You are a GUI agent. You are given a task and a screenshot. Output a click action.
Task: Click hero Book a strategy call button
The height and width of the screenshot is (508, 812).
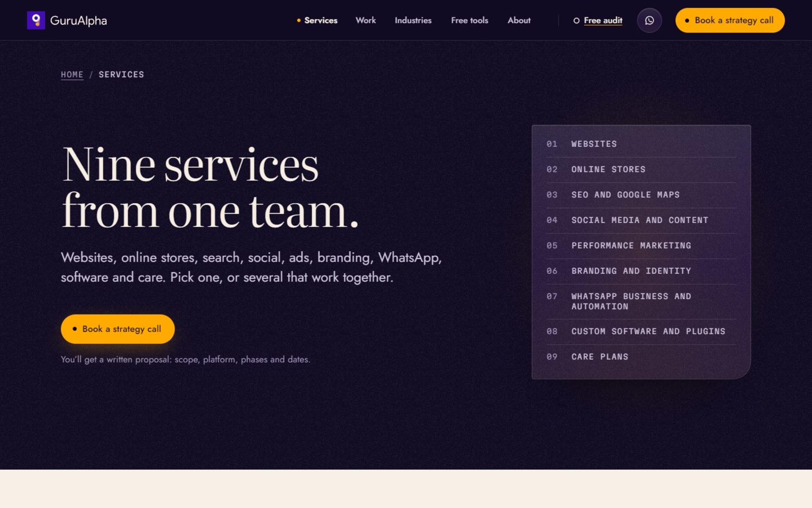pos(118,329)
